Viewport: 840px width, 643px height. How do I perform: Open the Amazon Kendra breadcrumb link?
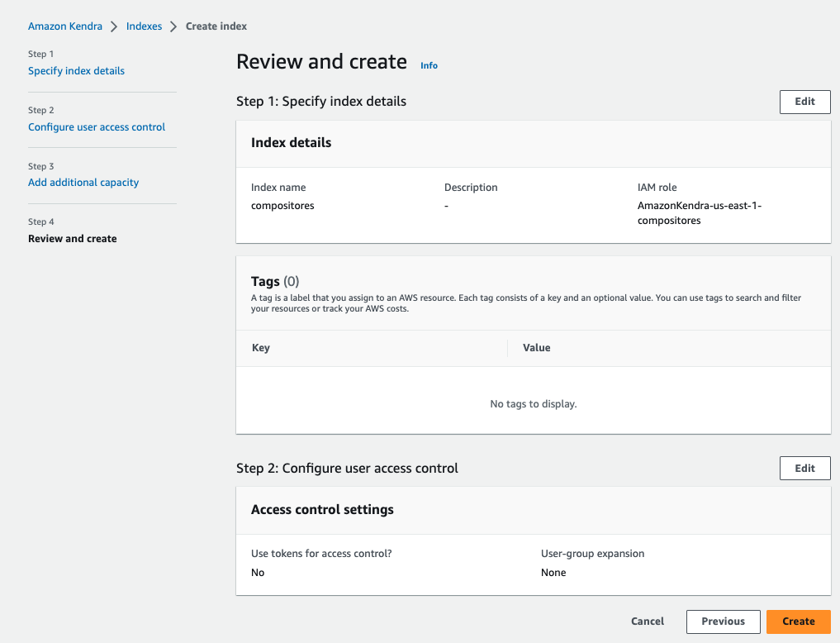pyautogui.click(x=65, y=26)
